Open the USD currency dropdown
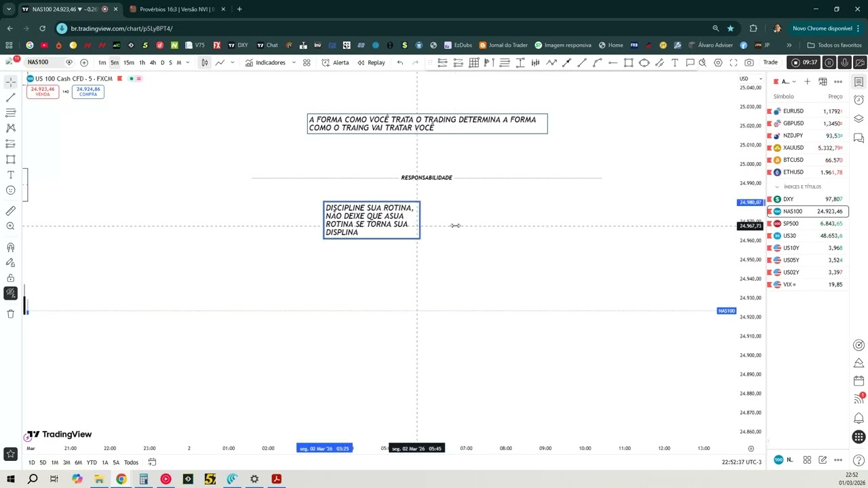Viewport: 868px width, 488px height. coord(750,79)
